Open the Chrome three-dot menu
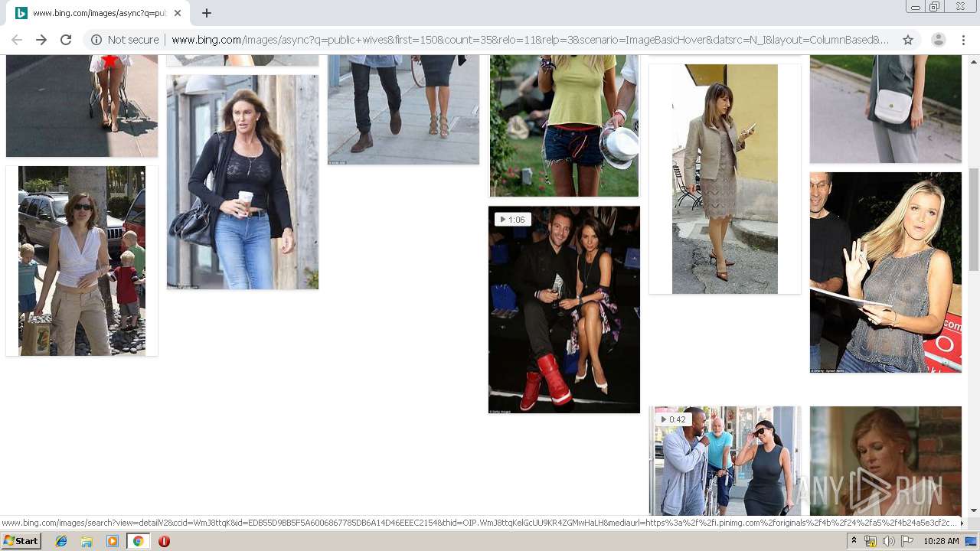 click(964, 40)
